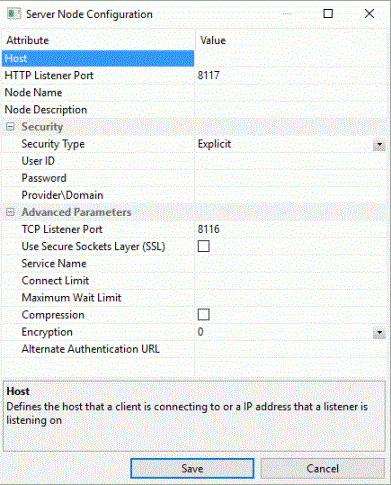Click the Encryption value 0
Viewport: 391px width, 485px height.
coord(200,332)
